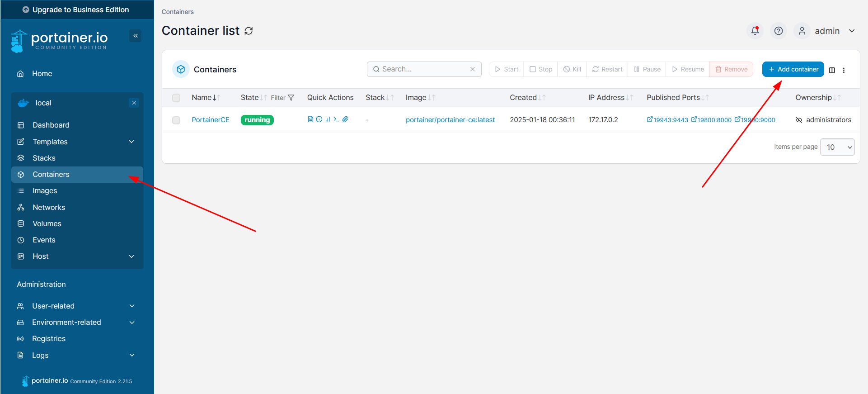The width and height of the screenshot is (868, 394).
Task: Open the PortainerCE stats chart icon
Action: pos(328,119)
